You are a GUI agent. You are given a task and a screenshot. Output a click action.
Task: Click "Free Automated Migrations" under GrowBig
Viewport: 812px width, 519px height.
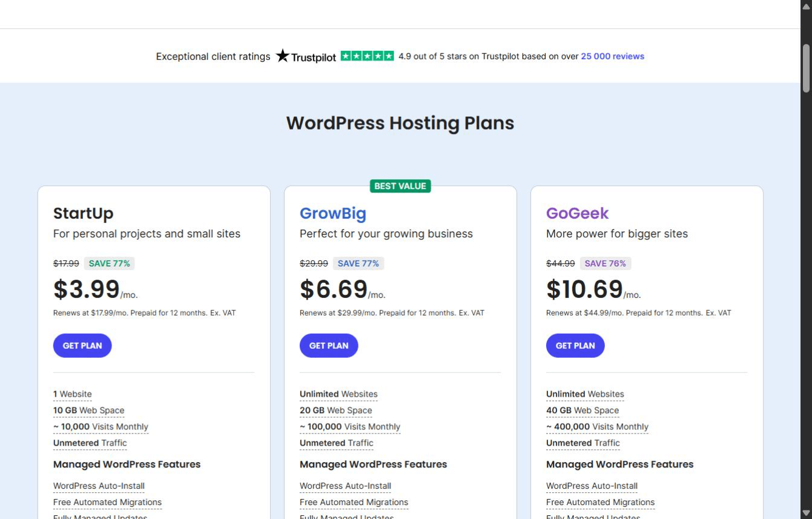[x=354, y=503]
